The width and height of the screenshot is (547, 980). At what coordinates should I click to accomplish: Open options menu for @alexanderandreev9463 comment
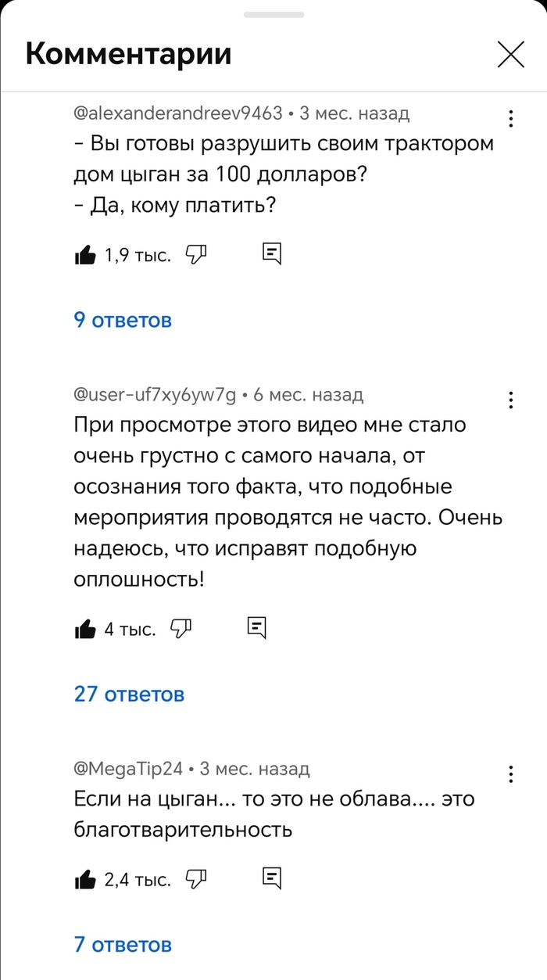pyautogui.click(x=510, y=119)
